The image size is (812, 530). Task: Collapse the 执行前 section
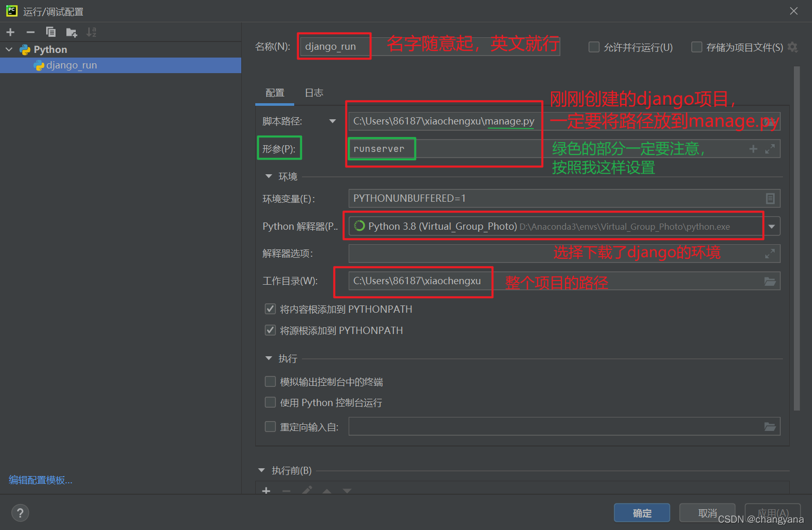(262, 470)
